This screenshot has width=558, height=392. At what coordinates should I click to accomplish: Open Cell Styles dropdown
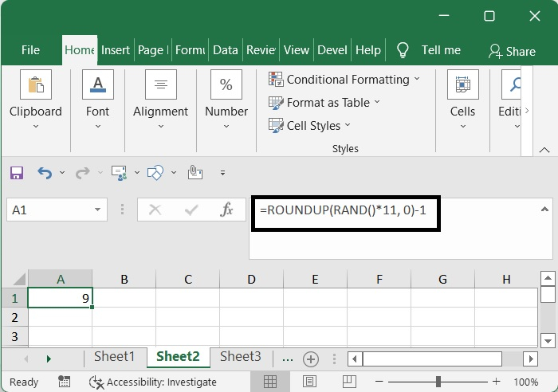click(309, 125)
